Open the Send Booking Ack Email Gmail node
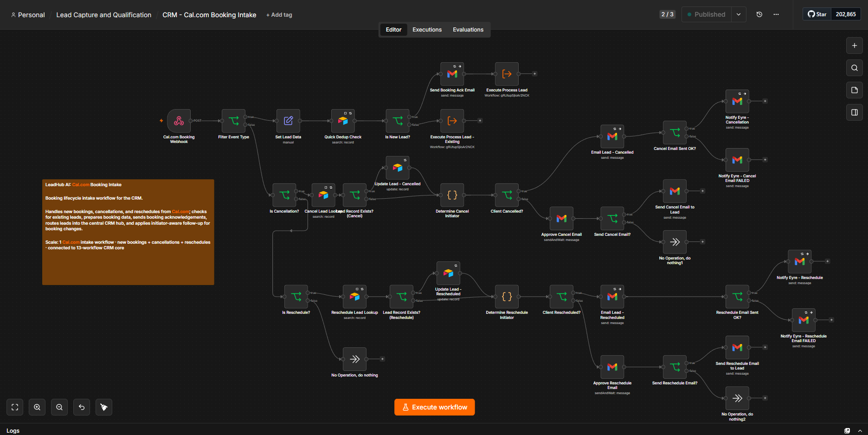Screen dimensions: 868x435 coord(452,74)
